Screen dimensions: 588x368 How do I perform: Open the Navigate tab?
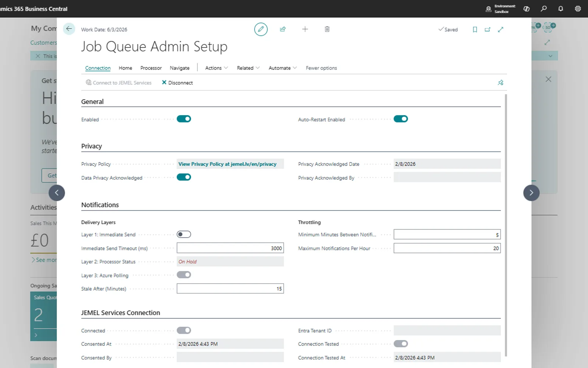pyautogui.click(x=180, y=68)
